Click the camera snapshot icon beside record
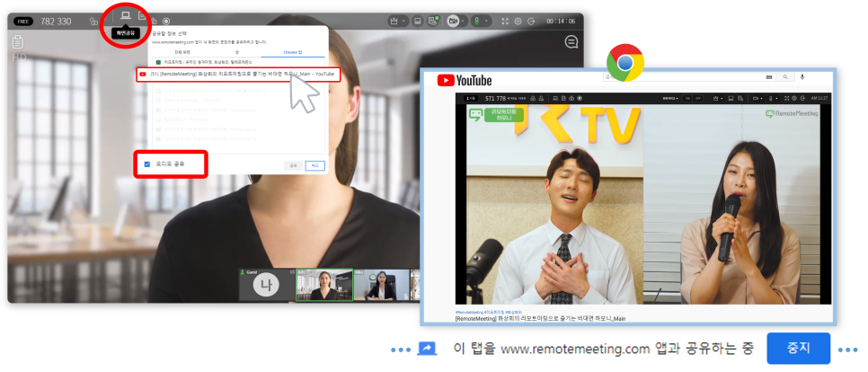This screenshot has width=868, height=372. click(155, 22)
